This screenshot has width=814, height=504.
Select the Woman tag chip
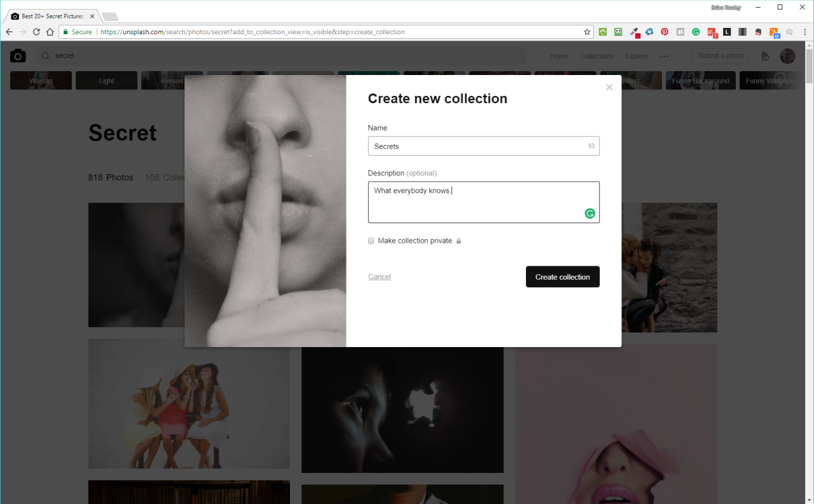coord(41,81)
